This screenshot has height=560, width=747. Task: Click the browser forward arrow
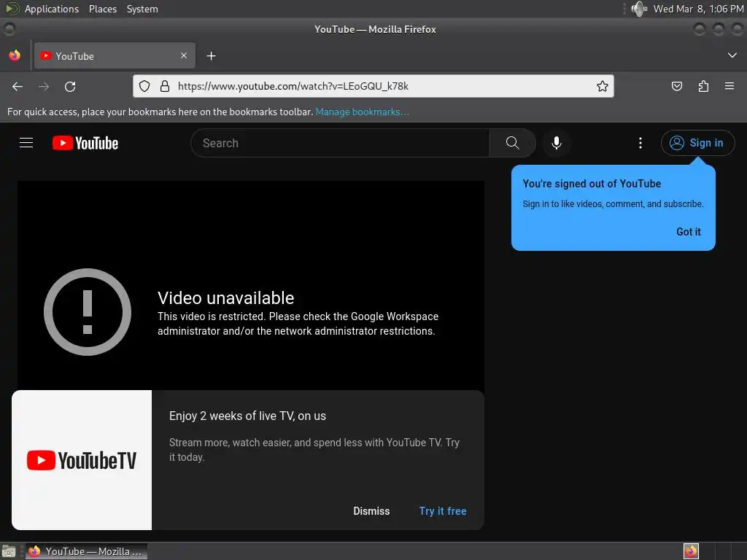point(44,87)
